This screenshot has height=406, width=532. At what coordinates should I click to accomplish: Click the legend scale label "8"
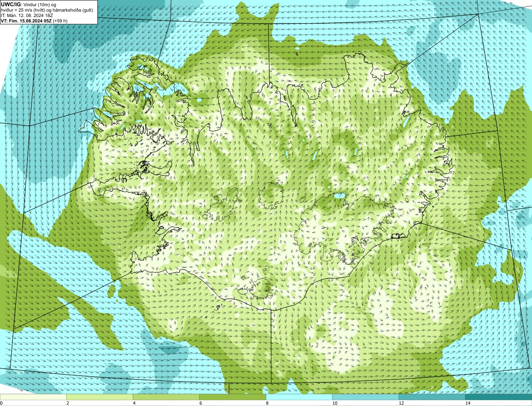(x=267, y=403)
